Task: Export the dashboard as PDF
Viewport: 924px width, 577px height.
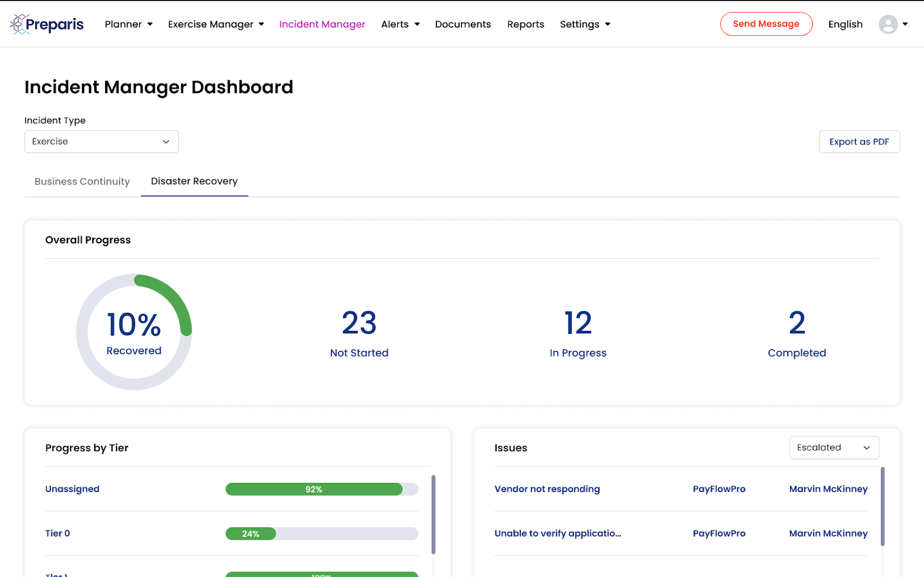Action: coord(859,142)
